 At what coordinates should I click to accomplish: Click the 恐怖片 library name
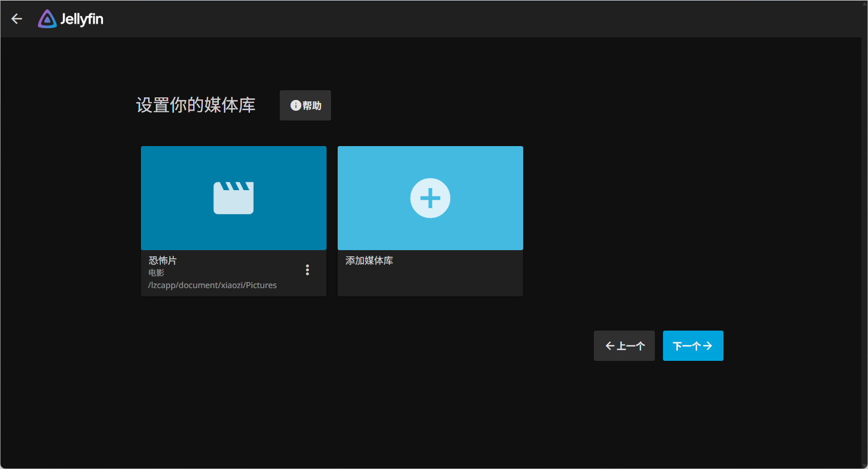point(162,260)
